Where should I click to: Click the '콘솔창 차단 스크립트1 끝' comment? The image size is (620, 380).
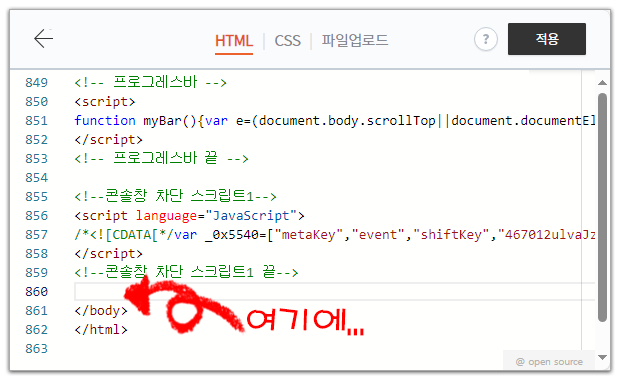point(186,272)
